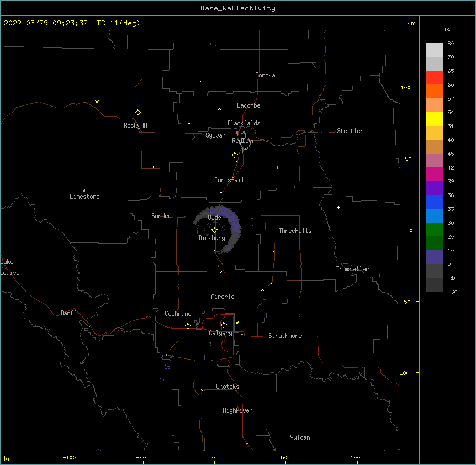476x465 pixels.
Task: Select the bright green 20-30 dBZ legend swatch
Action: point(434,230)
